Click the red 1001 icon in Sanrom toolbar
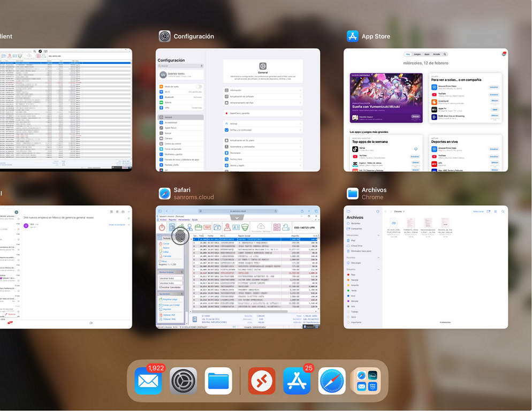This screenshot has width=532, height=411. tap(207, 227)
